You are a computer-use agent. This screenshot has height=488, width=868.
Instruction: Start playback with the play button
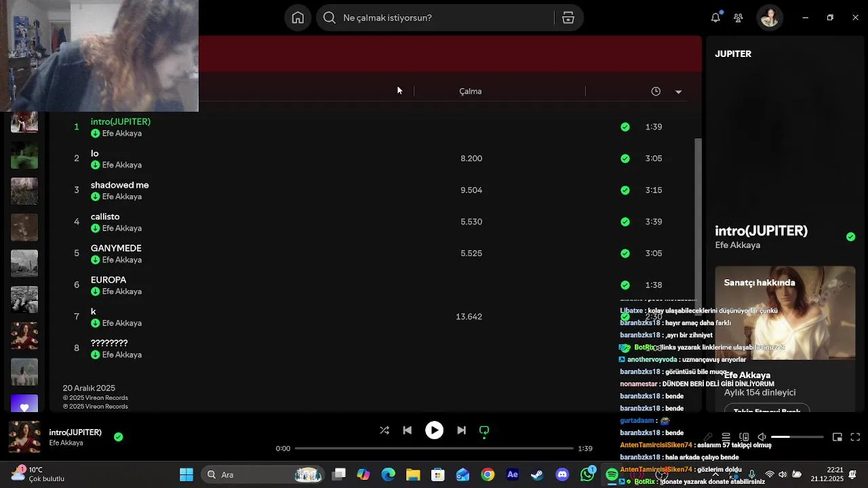tap(434, 430)
